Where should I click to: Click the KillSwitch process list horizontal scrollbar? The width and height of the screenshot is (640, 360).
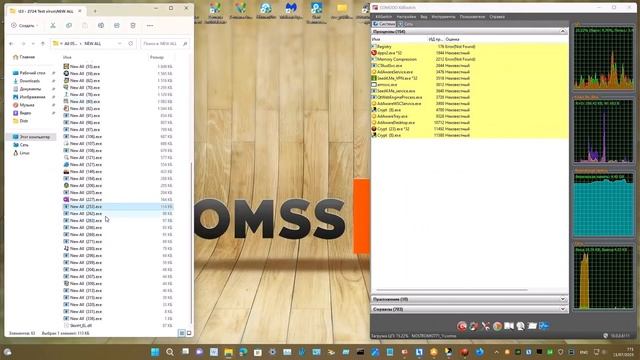coord(452,290)
